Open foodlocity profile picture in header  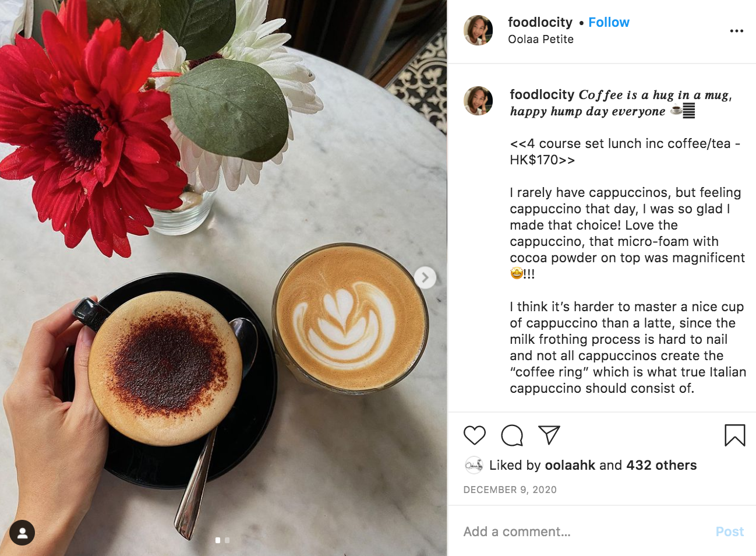478,30
